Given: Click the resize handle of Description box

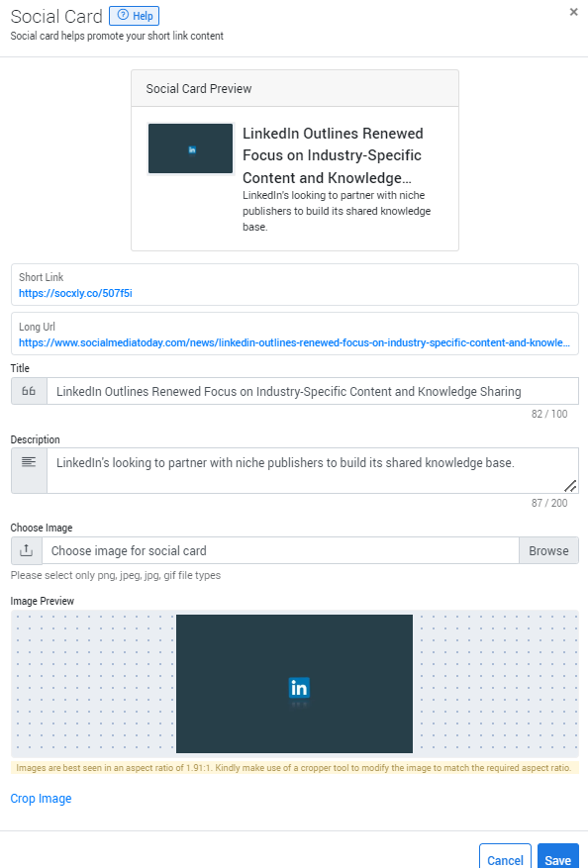Looking at the screenshot, I should [570, 486].
